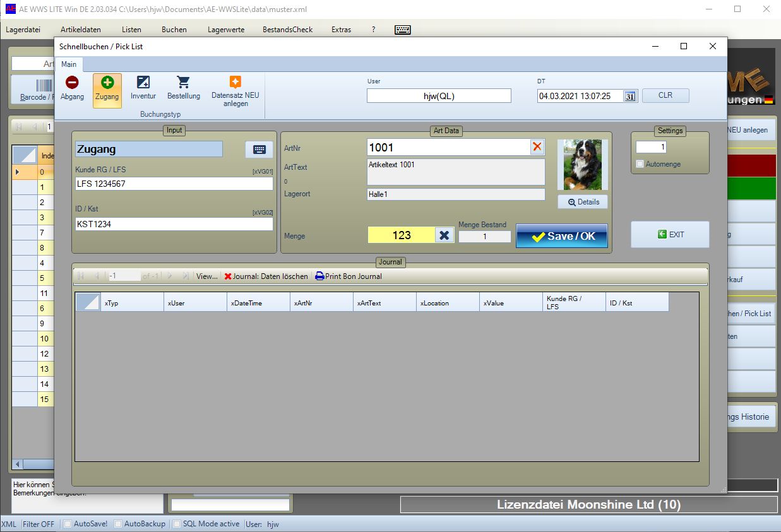Image resolution: width=781 pixels, height=532 pixels.
Task: Click left scroll arrow under index list
Action: pos(18,464)
